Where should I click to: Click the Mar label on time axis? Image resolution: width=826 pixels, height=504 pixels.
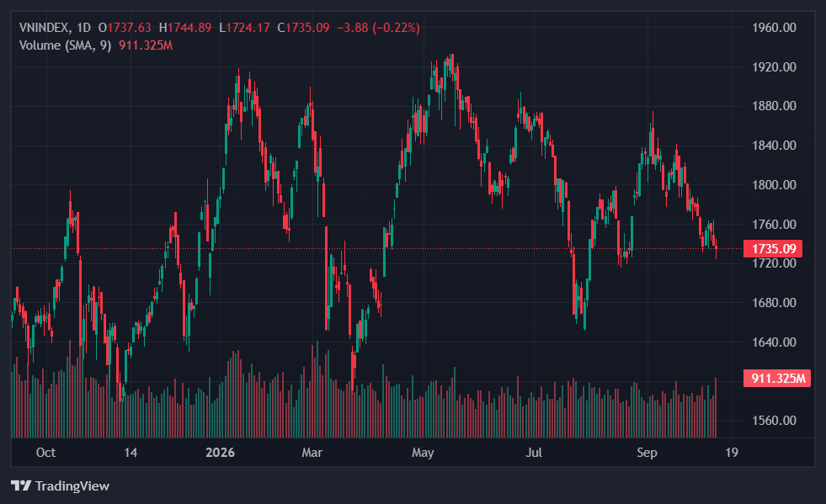pos(312,453)
